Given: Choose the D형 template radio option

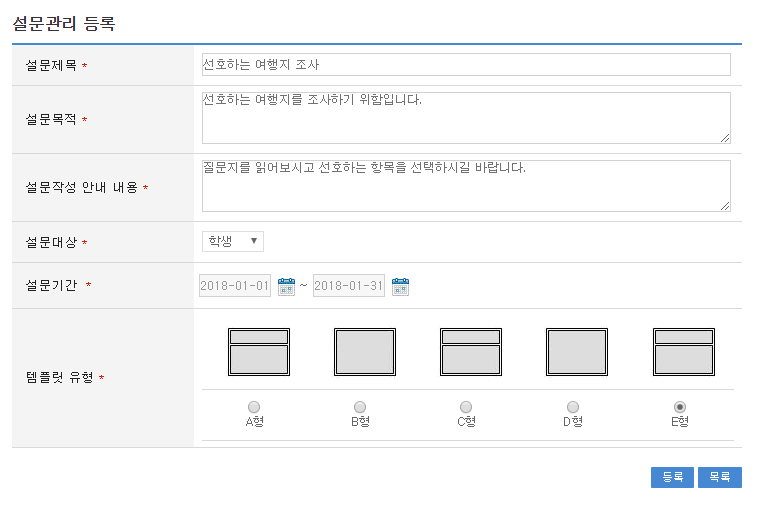Looking at the screenshot, I should [572, 407].
